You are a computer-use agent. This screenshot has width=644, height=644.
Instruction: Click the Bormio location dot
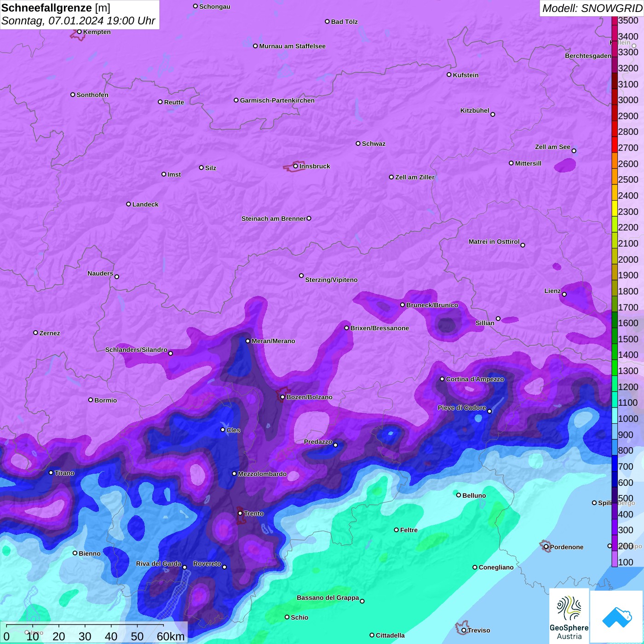[91, 400]
